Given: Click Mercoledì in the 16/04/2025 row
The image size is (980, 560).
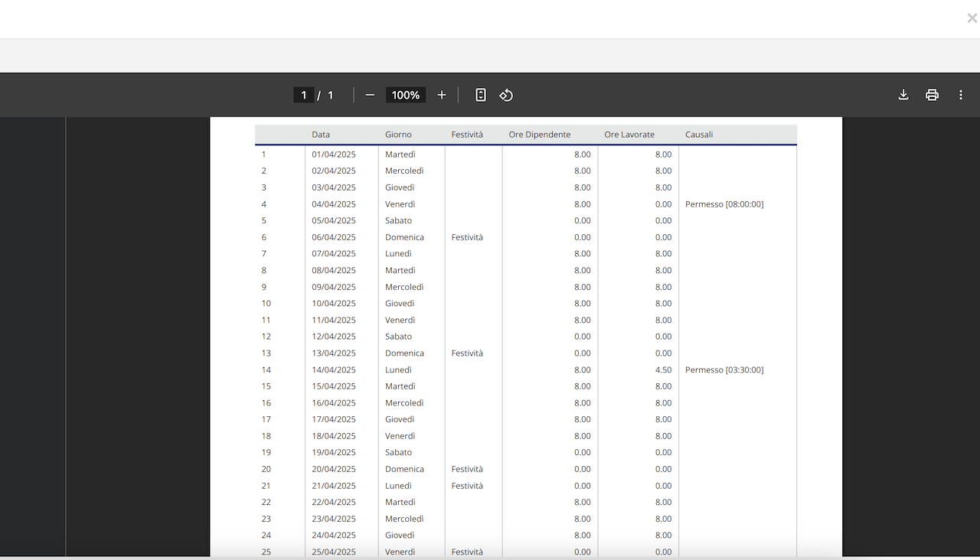Looking at the screenshot, I should pyautogui.click(x=404, y=403).
